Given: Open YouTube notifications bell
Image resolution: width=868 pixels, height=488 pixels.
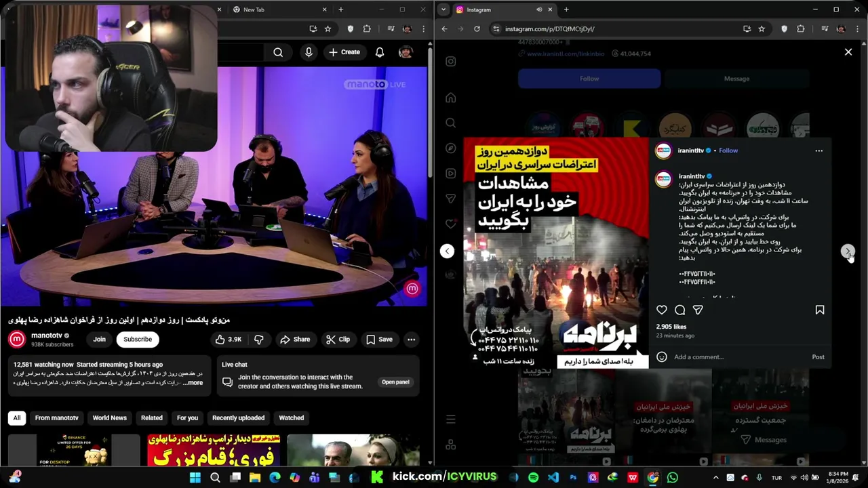Looking at the screenshot, I should (380, 52).
